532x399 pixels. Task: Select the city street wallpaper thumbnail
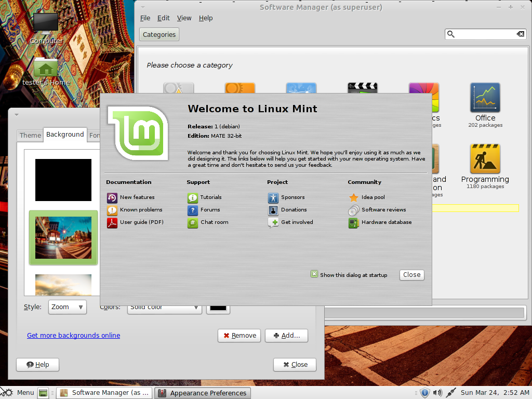pos(63,237)
